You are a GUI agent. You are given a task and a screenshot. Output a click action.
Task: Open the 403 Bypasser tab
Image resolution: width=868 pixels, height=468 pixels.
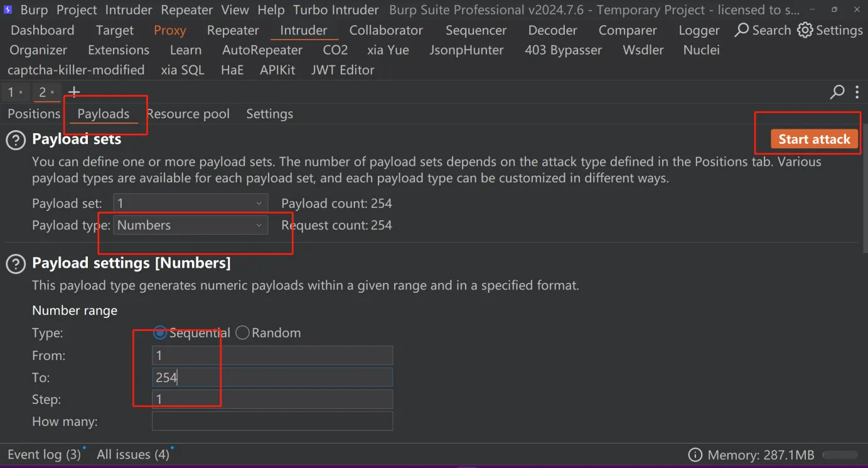[563, 50]
